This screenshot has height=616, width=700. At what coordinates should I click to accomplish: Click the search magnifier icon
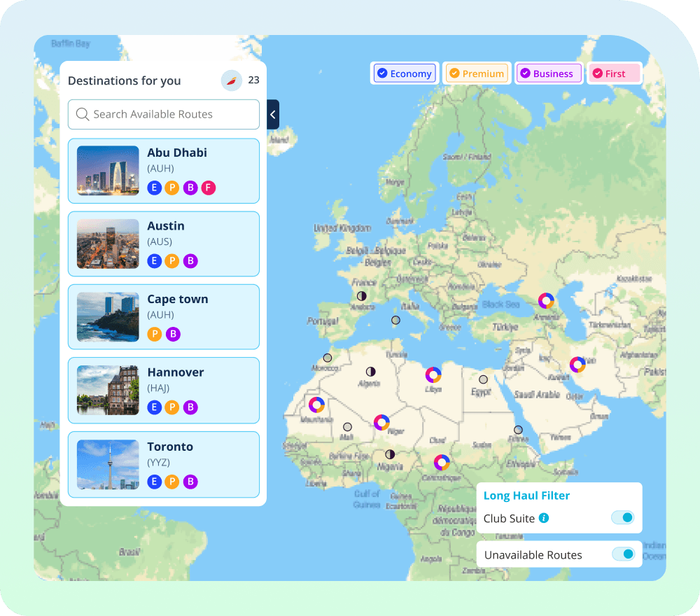coord(82,114)
